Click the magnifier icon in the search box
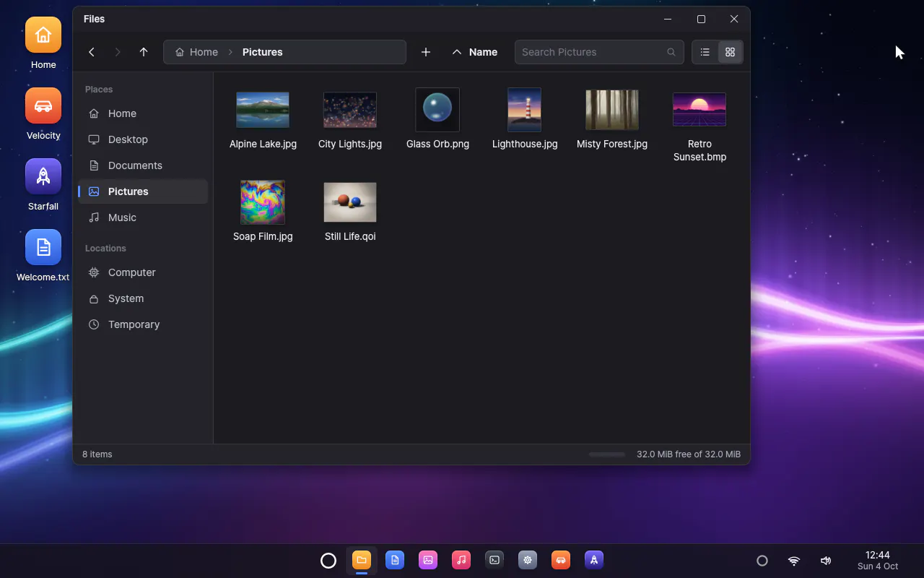Screen dimensions: 924x578 (671, 52)
